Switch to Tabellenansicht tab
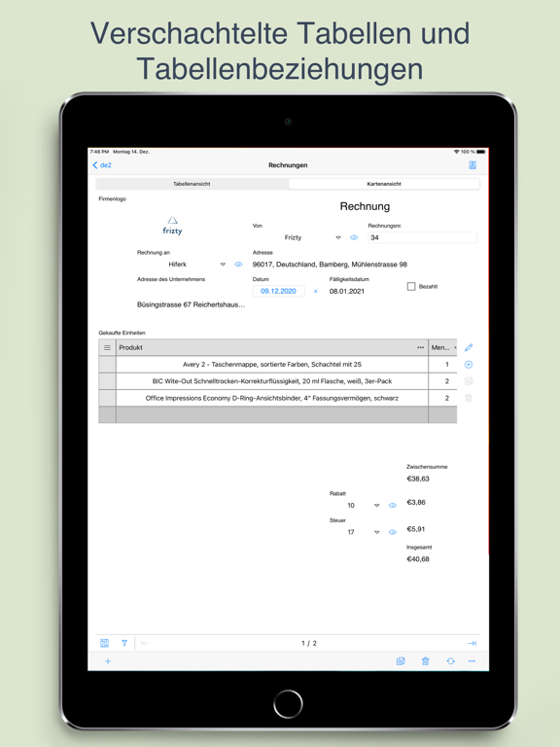The width and height of the screenshot is (560, 747). (192, 184)
